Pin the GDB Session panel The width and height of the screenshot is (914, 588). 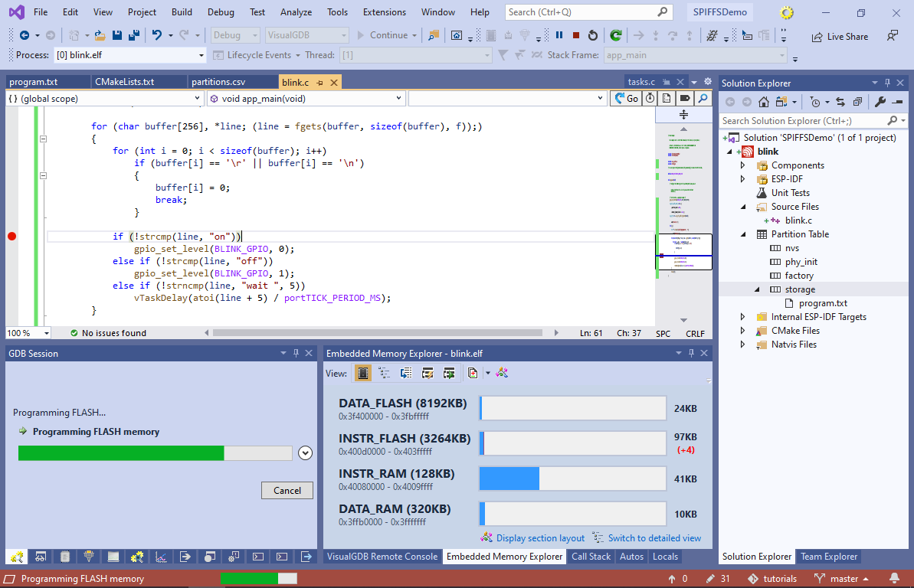(x=295, y=353)
